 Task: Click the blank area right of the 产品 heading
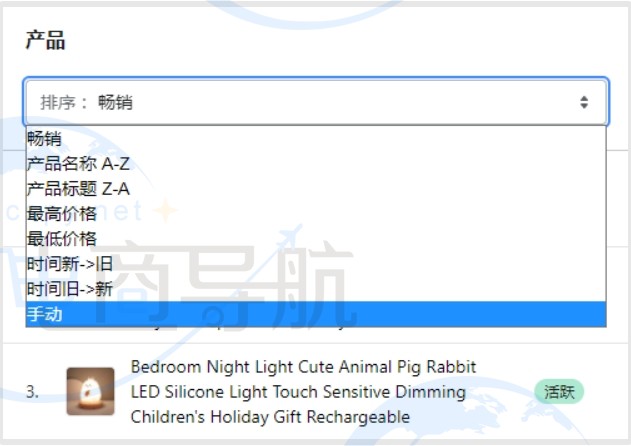tap(340, 41)
